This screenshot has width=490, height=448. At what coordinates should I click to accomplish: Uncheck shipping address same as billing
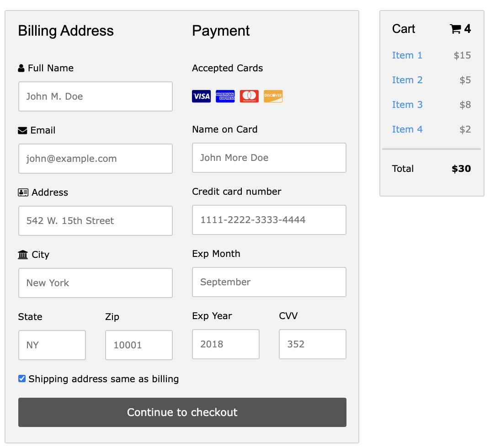click(x=21, y=378)
